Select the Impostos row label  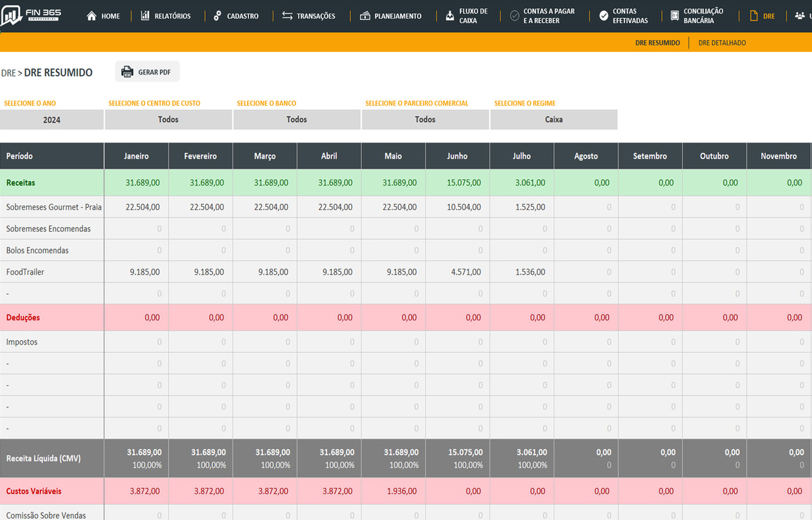(22, 342)
